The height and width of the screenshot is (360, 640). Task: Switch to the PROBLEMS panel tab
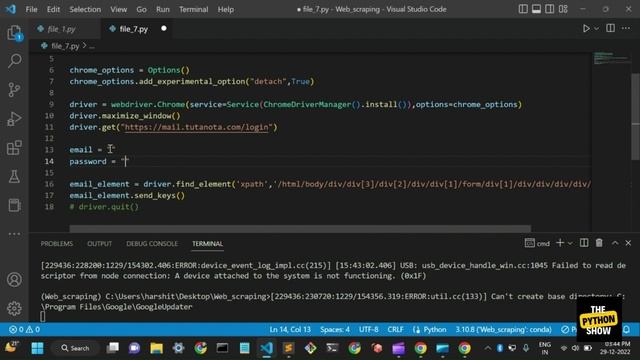(57, 244)
